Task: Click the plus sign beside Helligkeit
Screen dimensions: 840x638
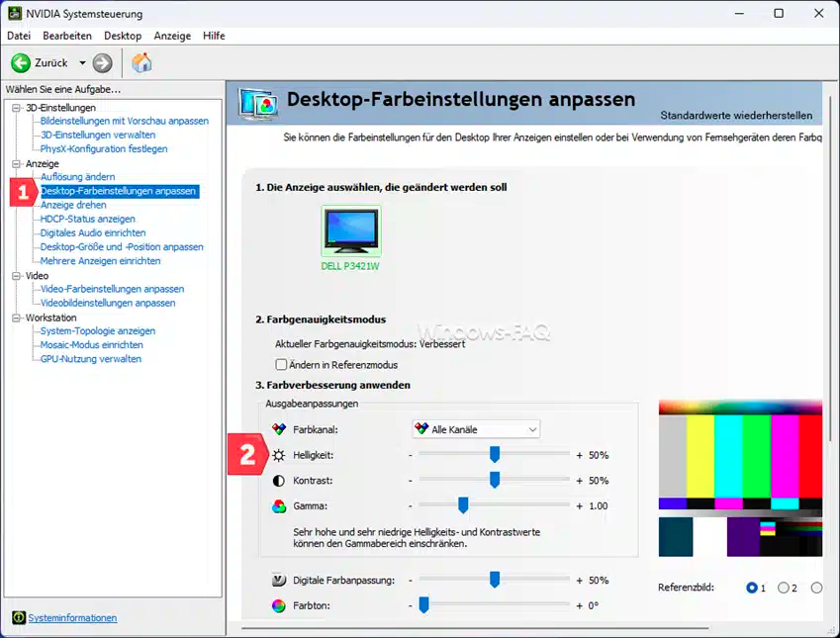Action: (x=579, y=455)
